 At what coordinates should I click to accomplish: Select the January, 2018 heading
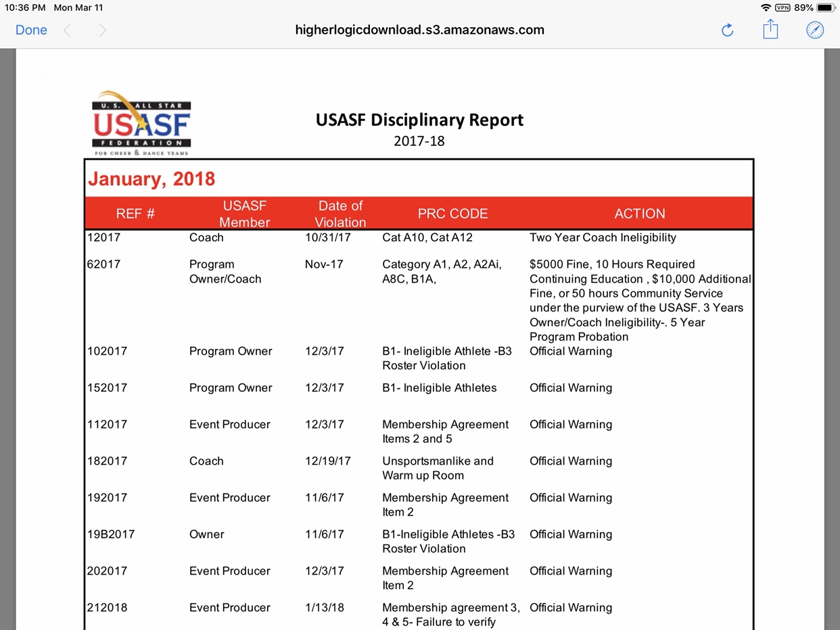point(151,179)
